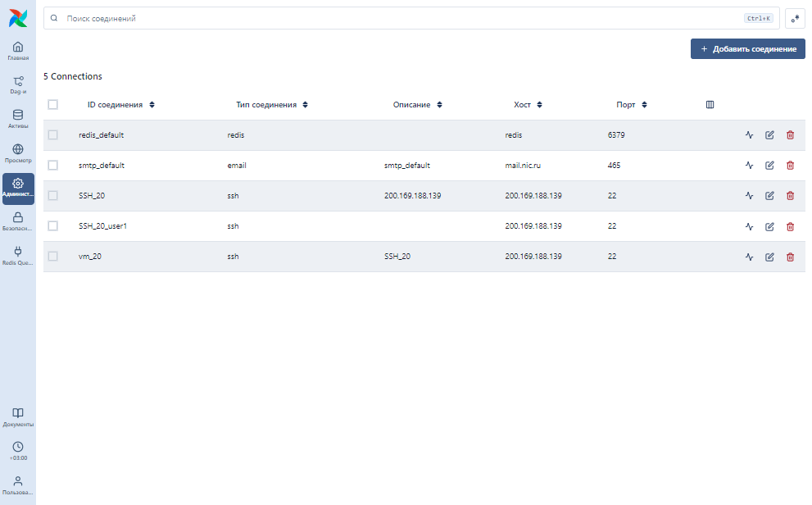Open the Пользователь menu in sidebar
The height and width of the screenshot is (505, 812).
coord(18,485)
